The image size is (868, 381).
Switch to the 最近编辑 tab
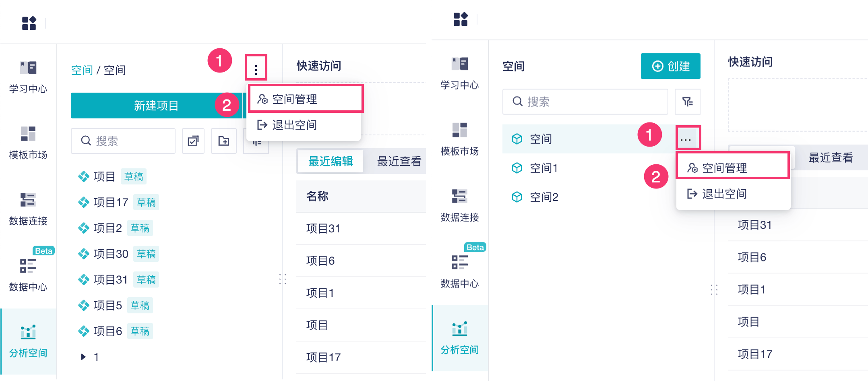331,161
